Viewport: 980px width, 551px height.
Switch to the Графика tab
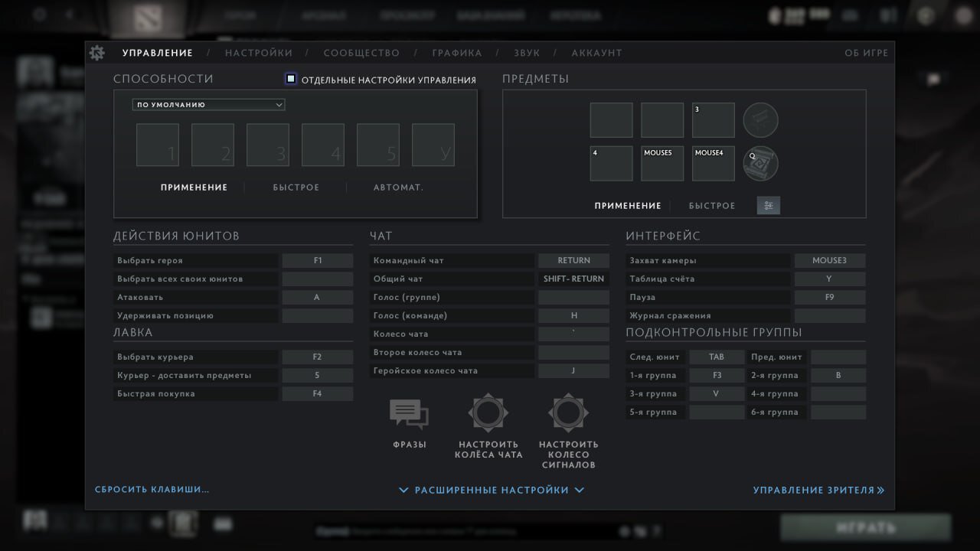[456, 53]
